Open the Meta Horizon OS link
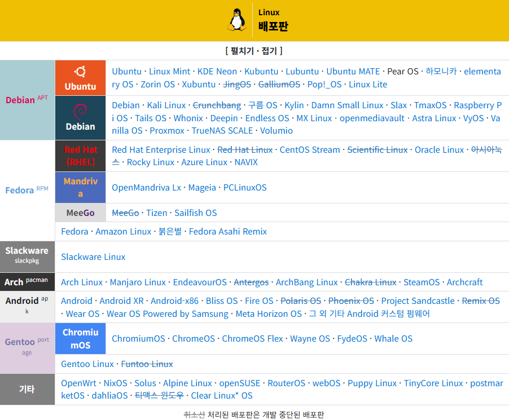The image size is (509, 420). pos(269,313)
